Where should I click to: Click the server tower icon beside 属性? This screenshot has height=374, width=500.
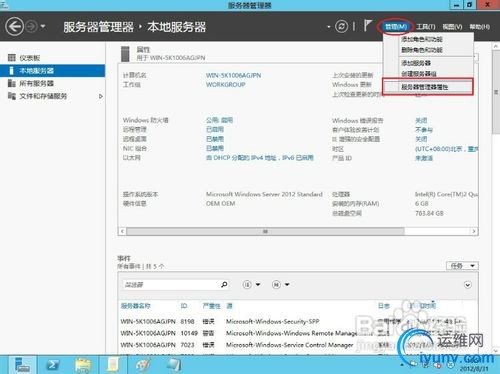coord(125,54)
